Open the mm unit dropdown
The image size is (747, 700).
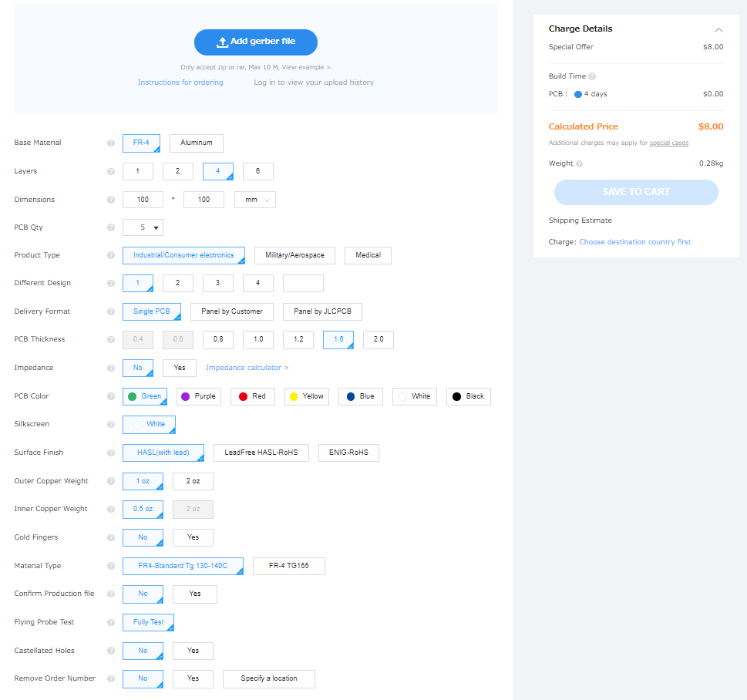[255, 200]
